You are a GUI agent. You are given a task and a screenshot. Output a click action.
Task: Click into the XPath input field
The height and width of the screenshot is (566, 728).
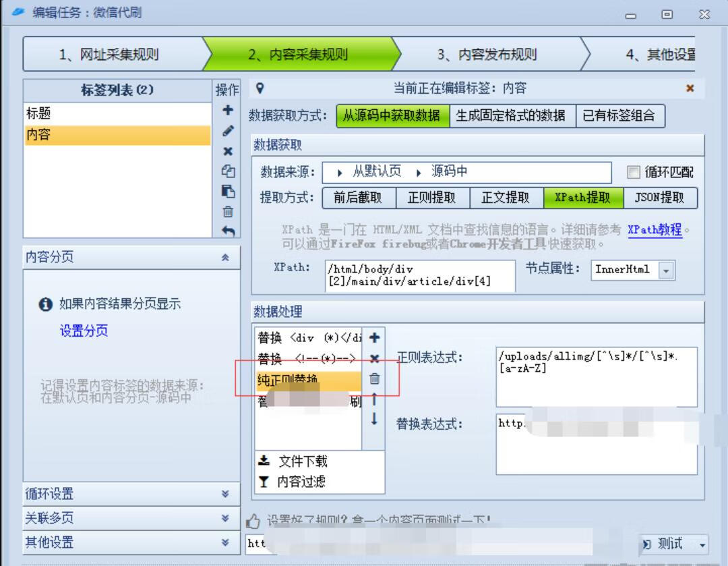point(420,275)
